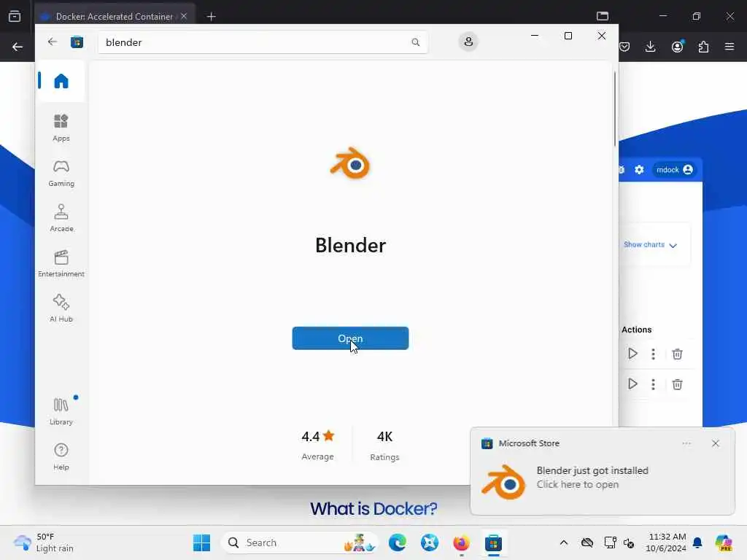Image resolution: width=747 pixels, height=560 pixels.
Task: Click the first play button under Actions
Action: pyautogui.click(x=632, y=354)
